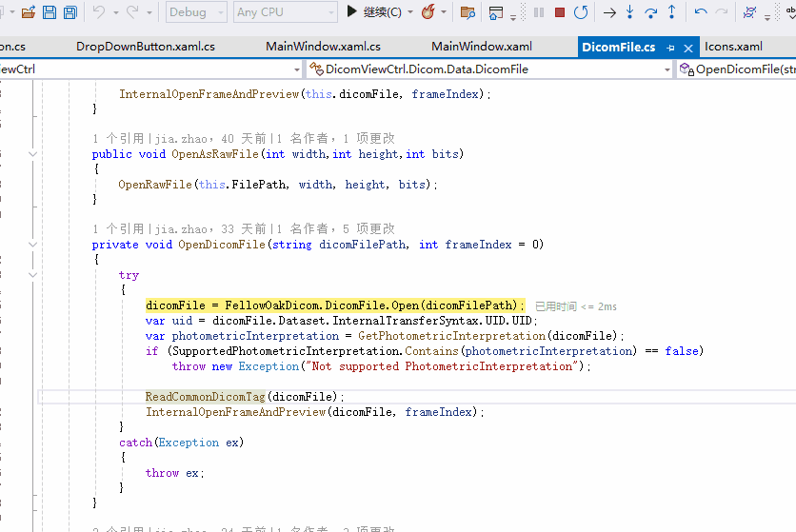
Task: Undo the last edit
Action: point(99,11)
